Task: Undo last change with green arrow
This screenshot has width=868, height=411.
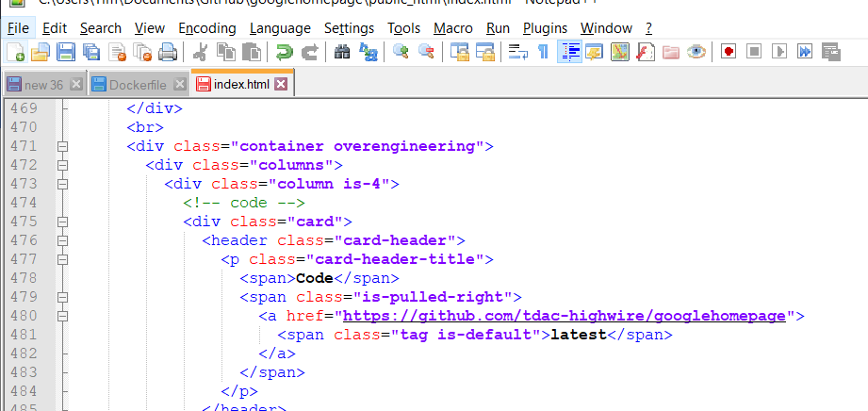Action: (284, 52)
